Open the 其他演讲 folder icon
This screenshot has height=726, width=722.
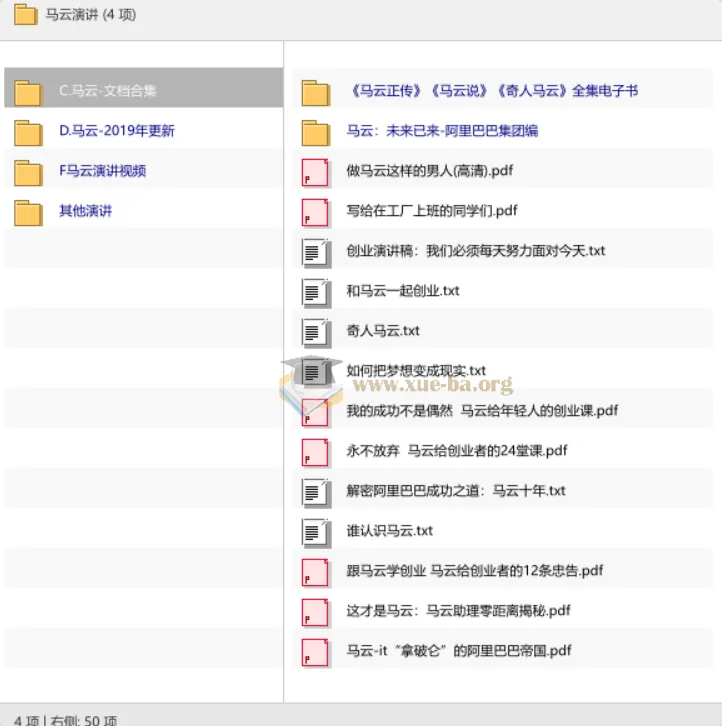28,213
